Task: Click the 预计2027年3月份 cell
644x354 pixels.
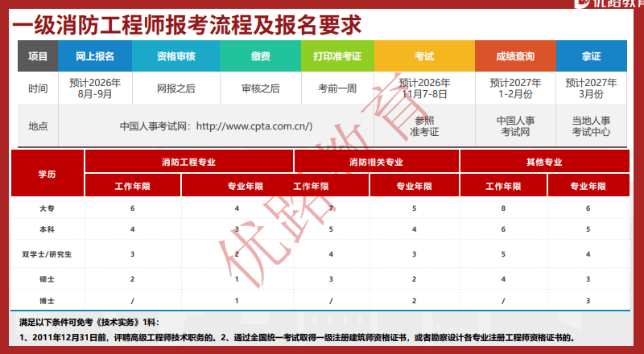Action: coord(591,88)
